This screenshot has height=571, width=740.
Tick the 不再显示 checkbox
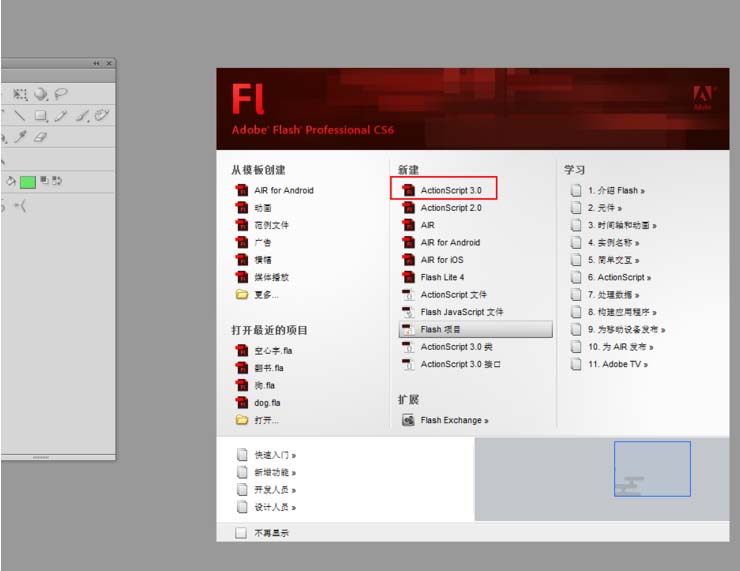[241, 533]
